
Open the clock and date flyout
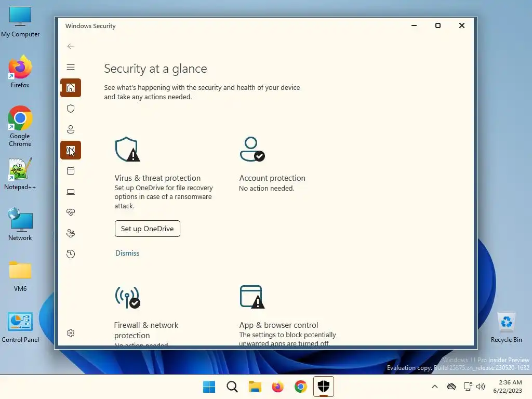pyautogui.click(x=508, y=387)
